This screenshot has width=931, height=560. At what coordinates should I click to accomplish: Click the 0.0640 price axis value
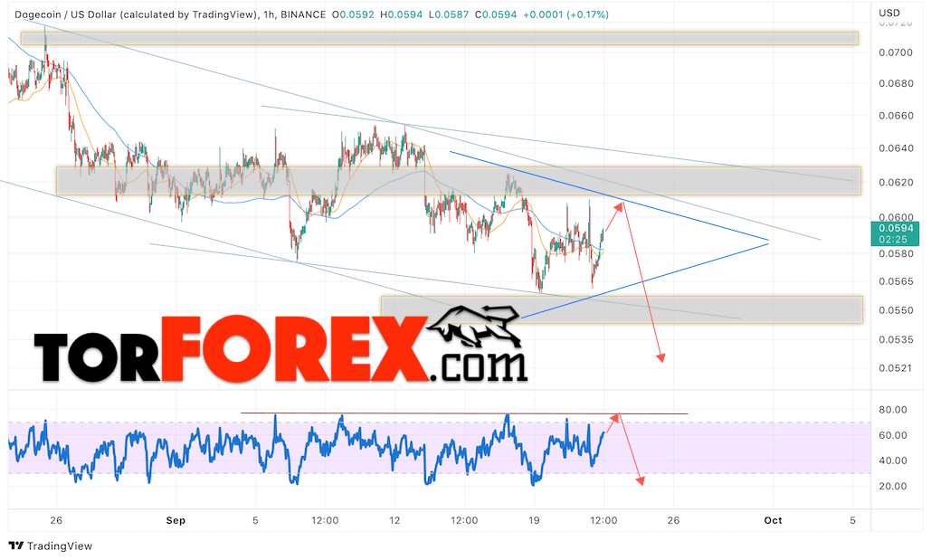(x=896, y=148)
